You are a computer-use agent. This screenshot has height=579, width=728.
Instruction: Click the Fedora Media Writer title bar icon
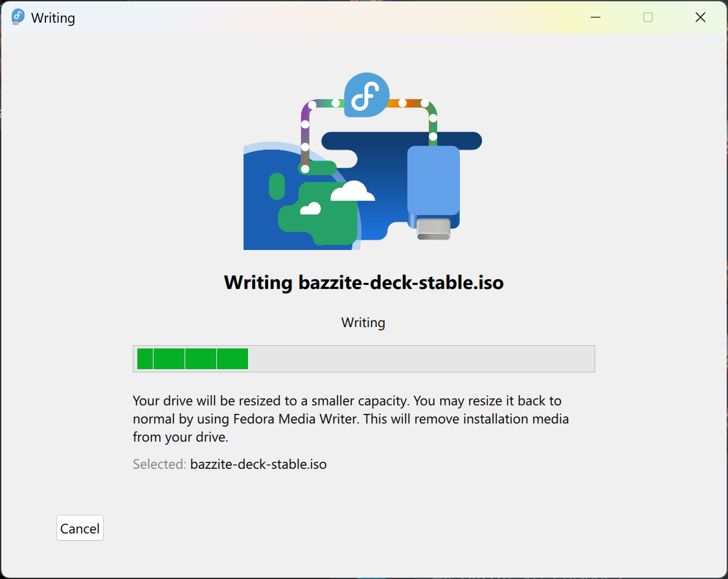[x=18, y=17]
